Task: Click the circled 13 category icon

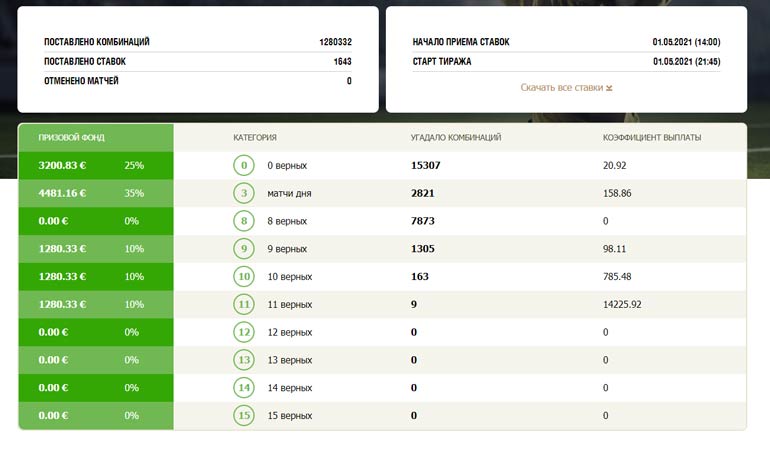Action: coord(244,360)
